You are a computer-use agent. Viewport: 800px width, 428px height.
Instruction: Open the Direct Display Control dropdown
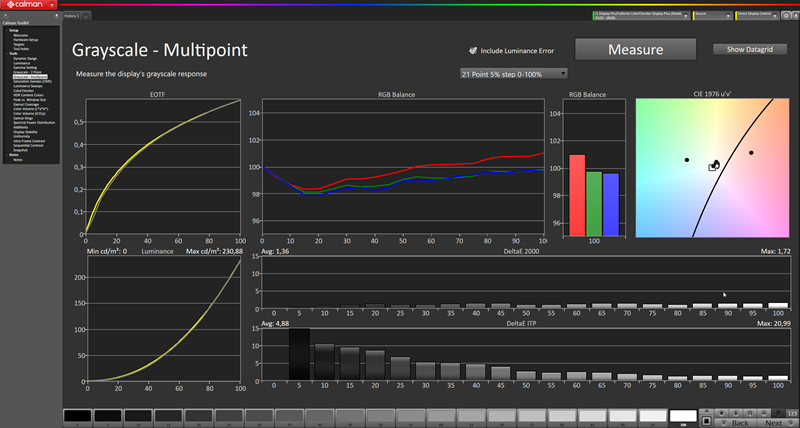pyautogui.click(x=757, y=16)
